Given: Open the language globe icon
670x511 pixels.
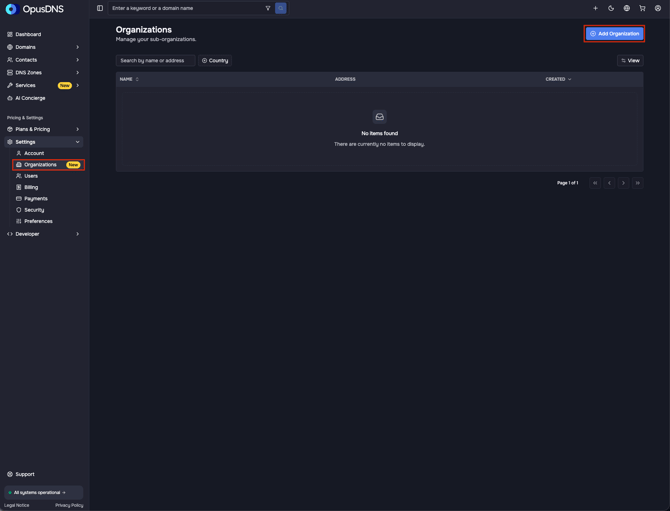Looking at the screenshot, I should (x=626, y=8).
